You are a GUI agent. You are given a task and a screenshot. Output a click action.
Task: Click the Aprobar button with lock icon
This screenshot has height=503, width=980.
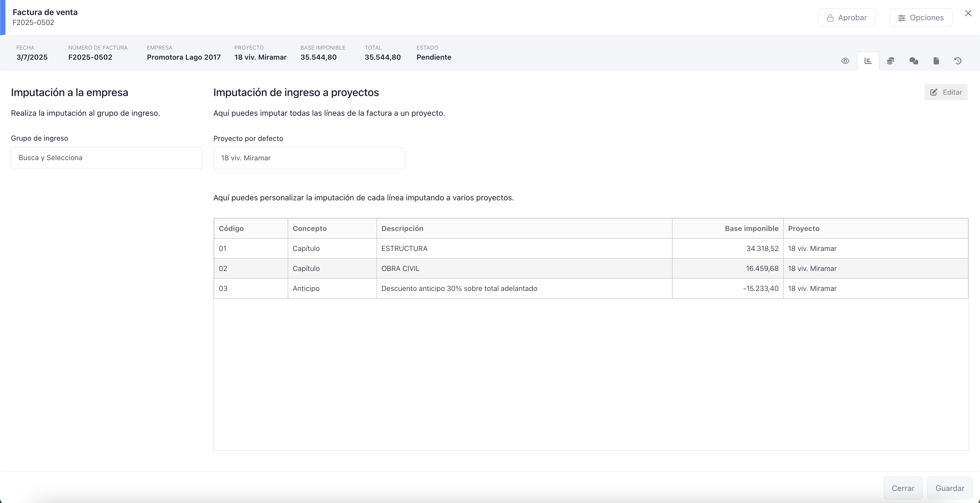(x=847, y=18)
